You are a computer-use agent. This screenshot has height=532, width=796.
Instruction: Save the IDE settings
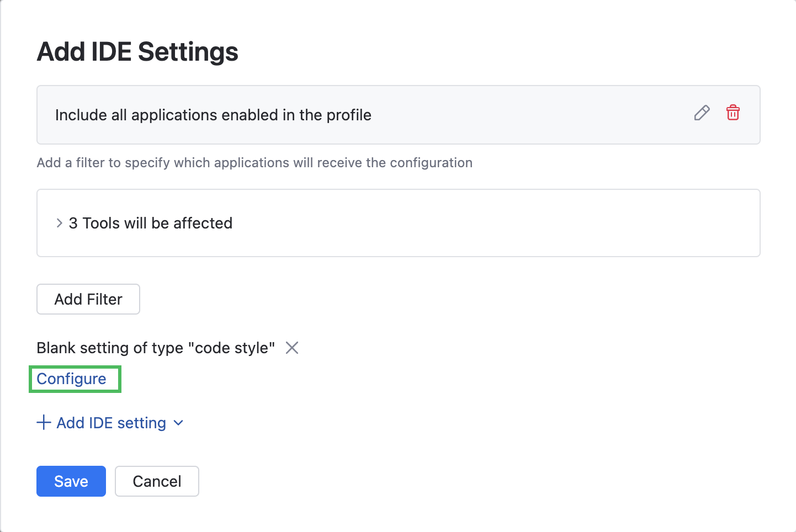click(x=71, y=481)
